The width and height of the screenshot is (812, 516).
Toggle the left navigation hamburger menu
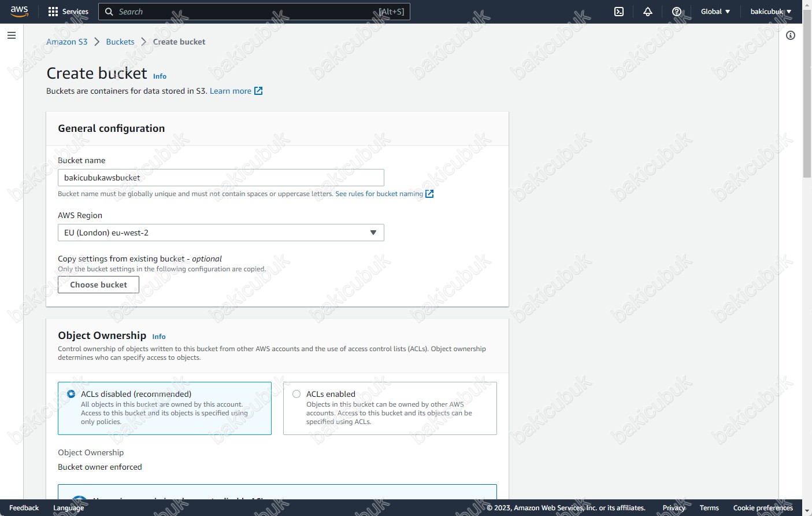(11, 35)
